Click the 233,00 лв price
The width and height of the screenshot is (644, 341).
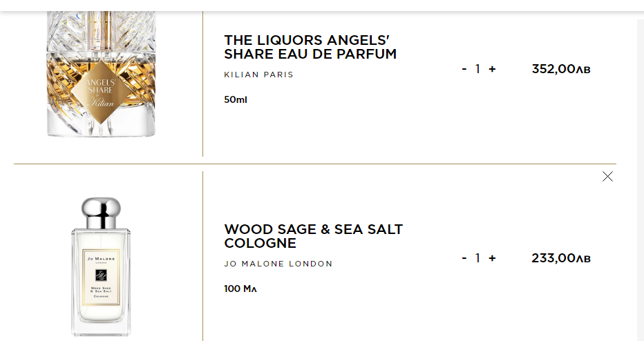point(560,258)
